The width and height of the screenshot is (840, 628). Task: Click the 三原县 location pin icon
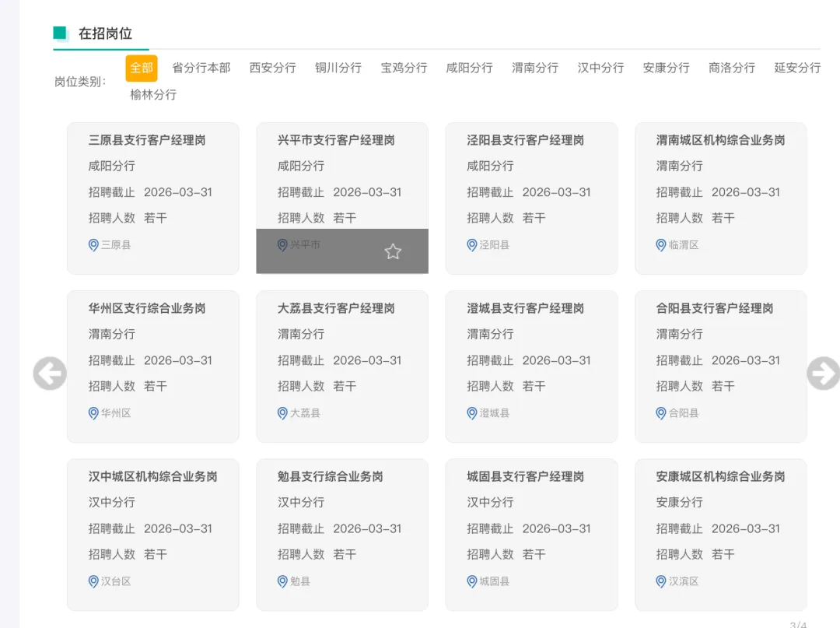point(93,245)
